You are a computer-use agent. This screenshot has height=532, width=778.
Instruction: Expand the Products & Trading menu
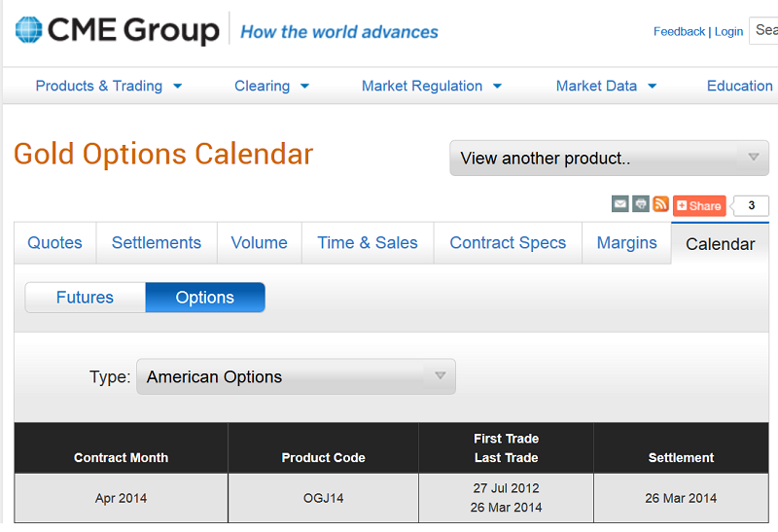(x=109, y=86)
